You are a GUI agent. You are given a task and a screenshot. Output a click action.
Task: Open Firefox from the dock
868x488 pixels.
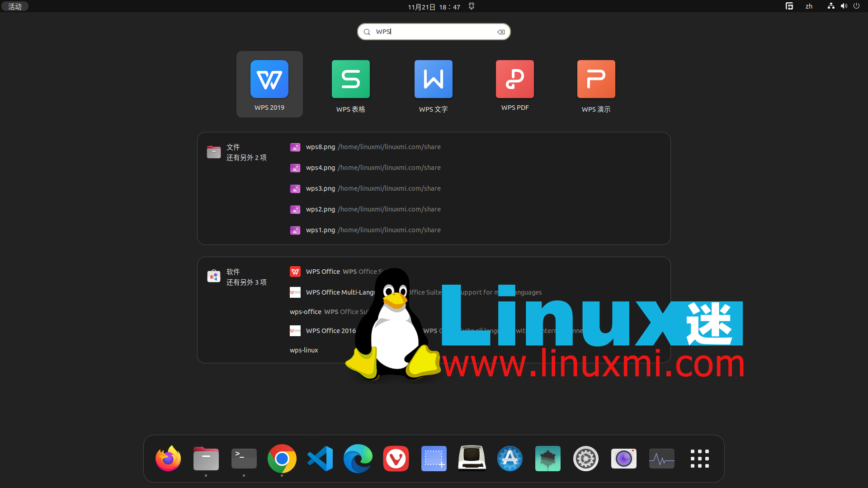coord(168,459)
